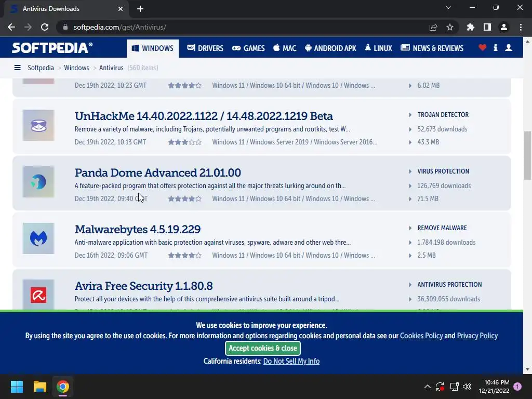Image resolution: width=532 pixels, height=399 pixels.
Task: Click the UnHackMe program icon
Action: point(38,125)
